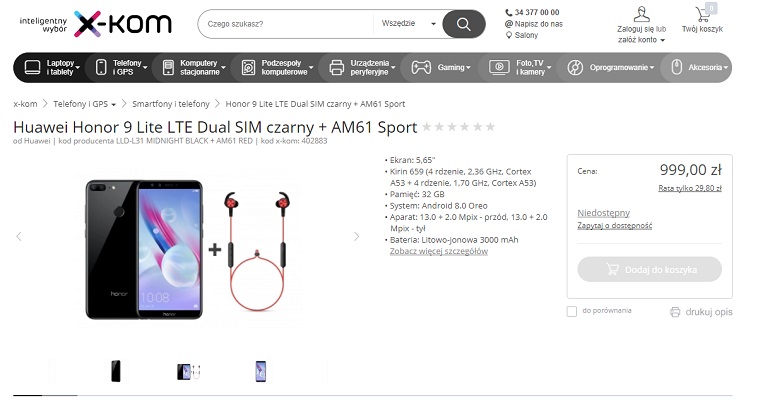Click Zobacz więcej szczegółów link
This screenshot has height=400, width=758.
[438, 251]
